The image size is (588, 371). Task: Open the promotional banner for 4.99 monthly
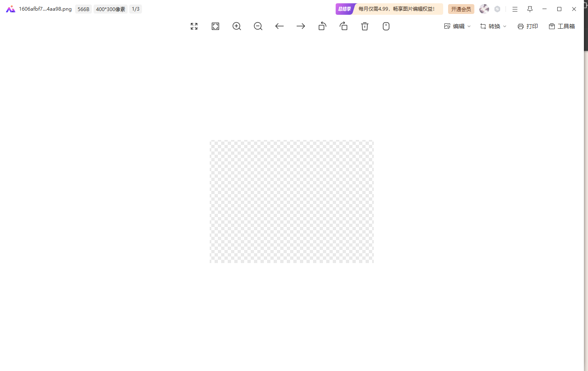tap(396, 9)
